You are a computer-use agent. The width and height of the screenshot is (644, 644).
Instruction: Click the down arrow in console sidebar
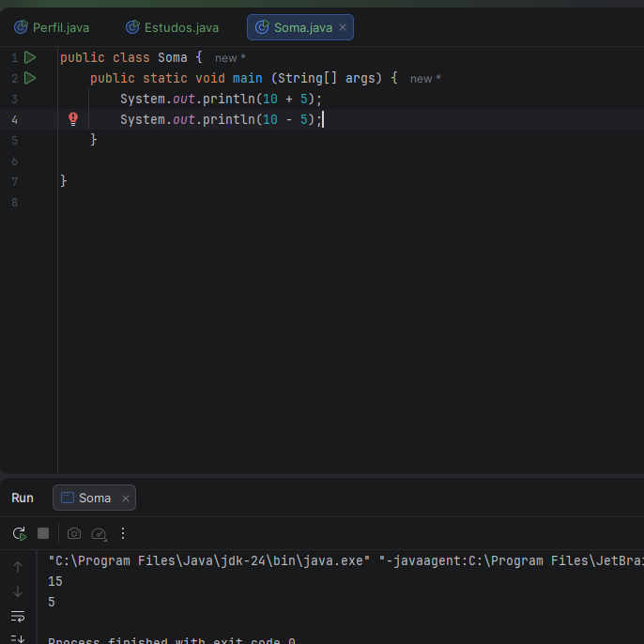pyautogui.click(x=18, y=591)
